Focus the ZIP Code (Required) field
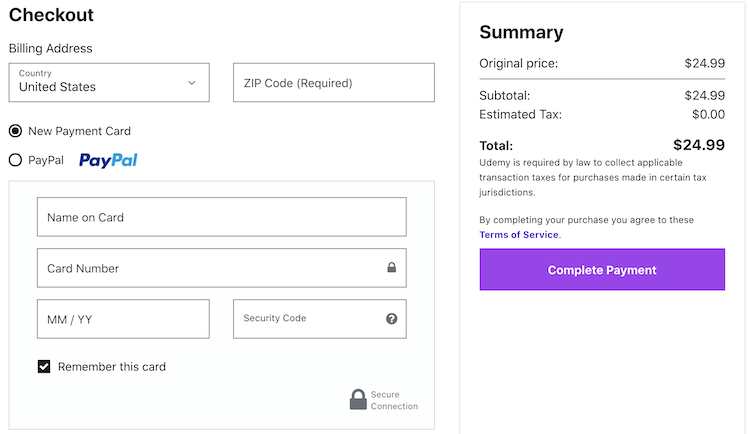 coord(333,83)
